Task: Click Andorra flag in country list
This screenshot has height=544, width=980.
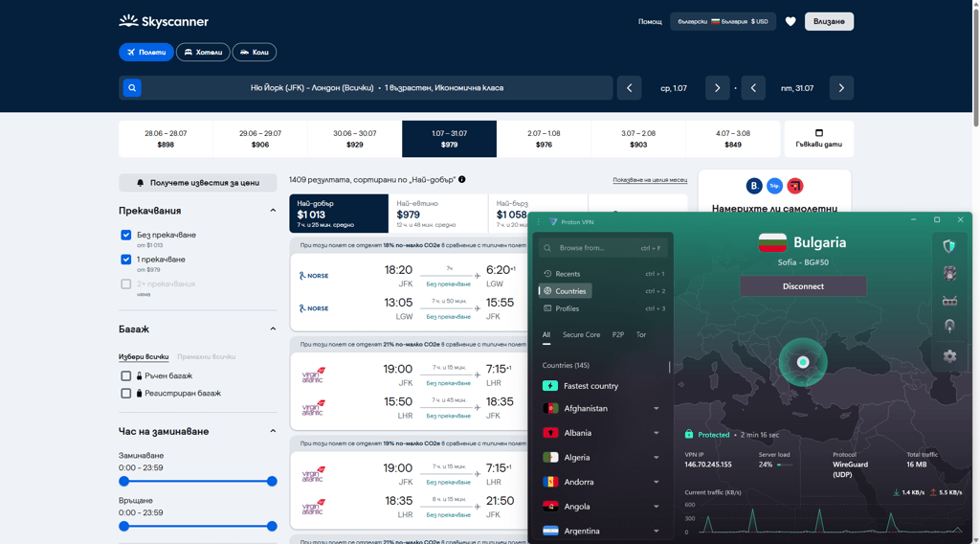Action: pos(550,482)
